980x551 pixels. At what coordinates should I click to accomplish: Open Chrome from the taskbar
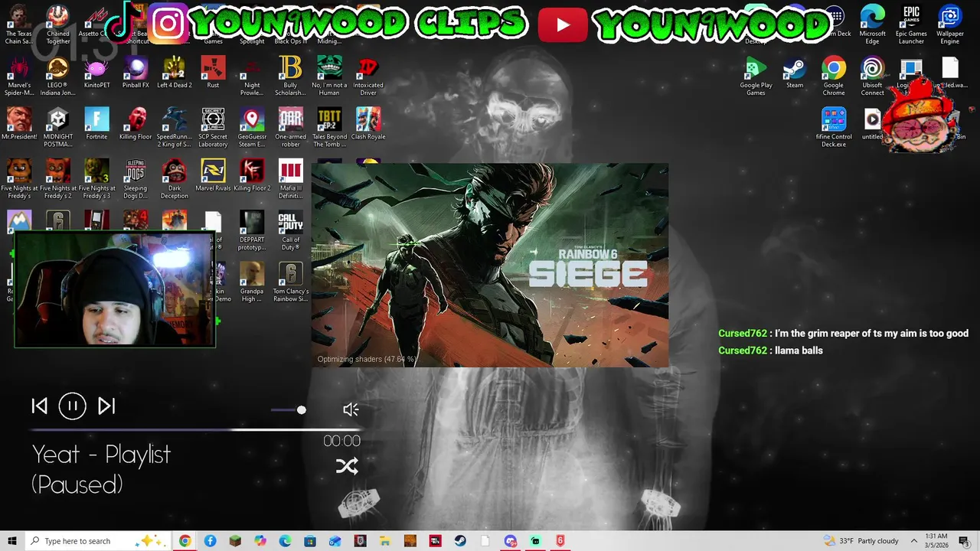(x=185, y=541)
